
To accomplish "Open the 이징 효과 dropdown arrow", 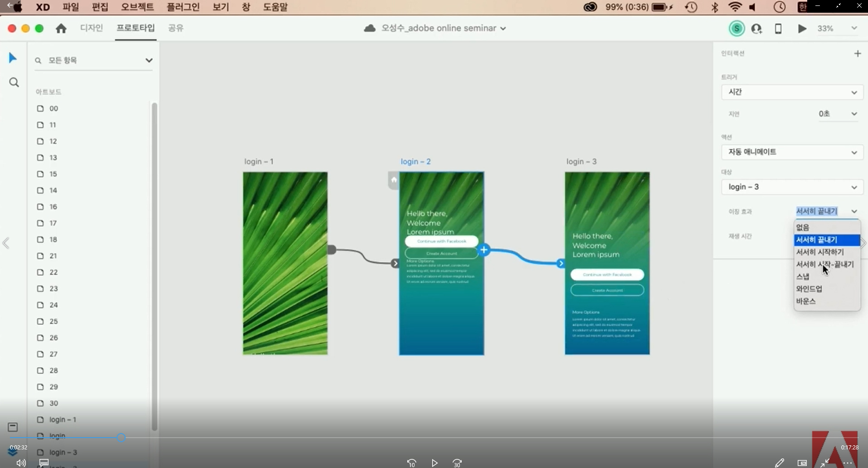I will [x=854, y=211].
